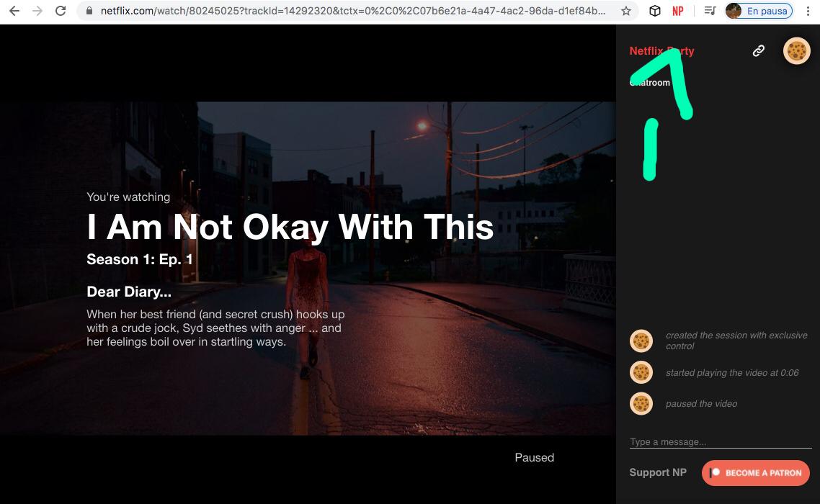Reload the Netflix page
The width and height of the screenshot is (820, 504).
[x=61, y=11]
